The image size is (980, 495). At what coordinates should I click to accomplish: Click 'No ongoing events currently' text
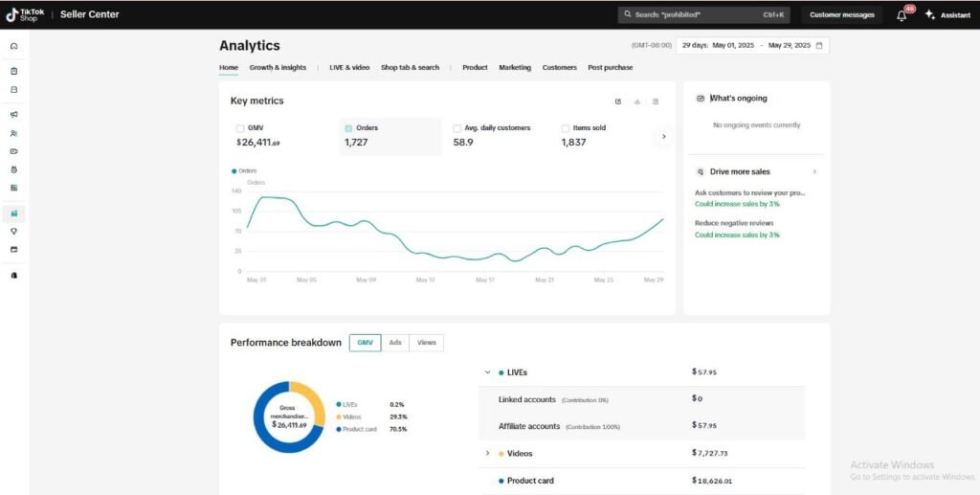(x=756, y=125)
